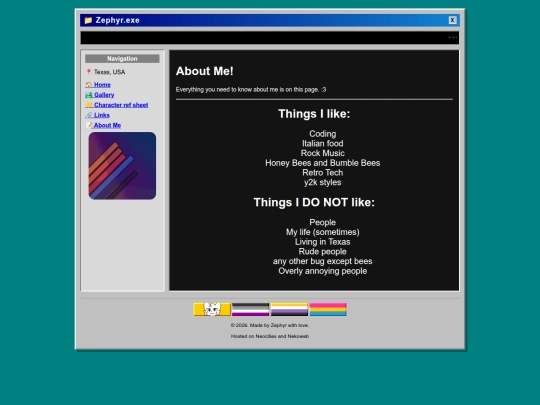The image size is (540, 405).
Task: Click the chain icon next to Links
Action: 89,115
